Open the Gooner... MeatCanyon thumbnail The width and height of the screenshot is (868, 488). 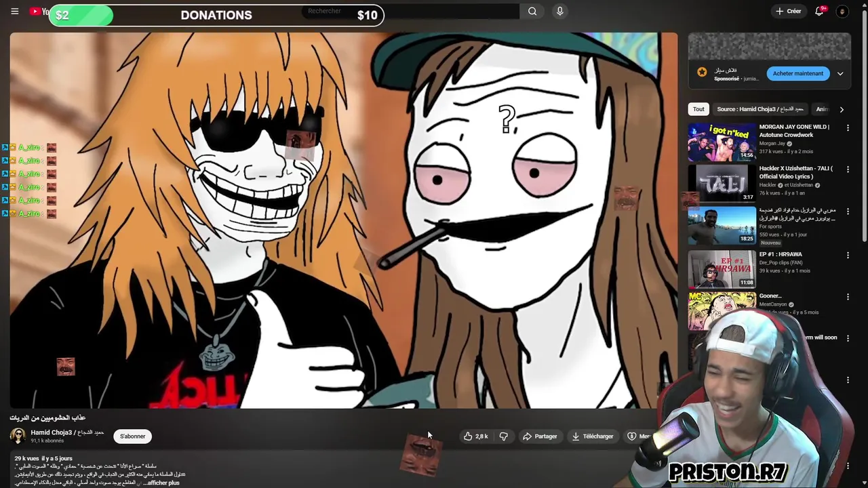(722, 310)
